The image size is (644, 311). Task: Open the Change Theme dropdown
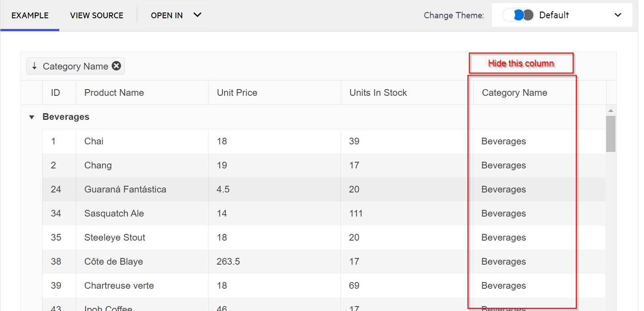(x=618, y=15)
